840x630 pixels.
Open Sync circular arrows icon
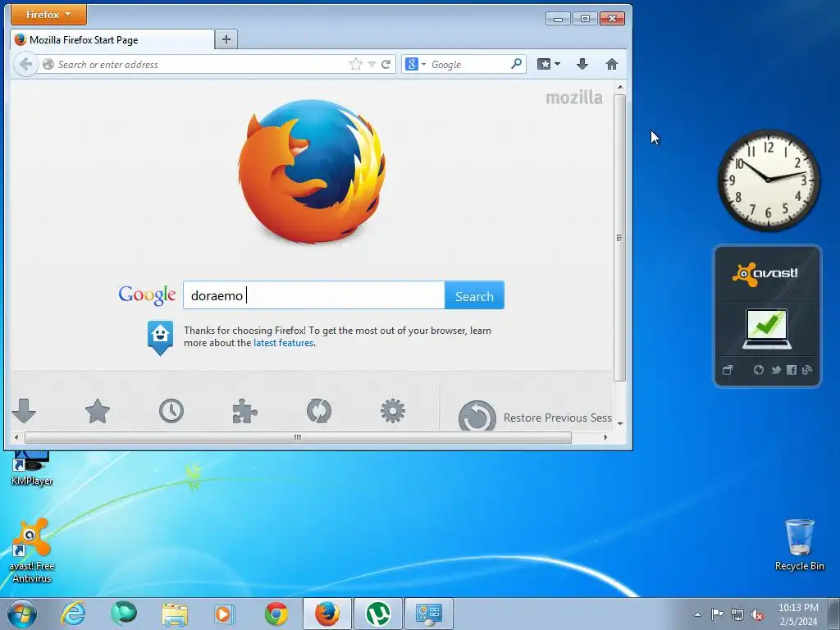point(319,412)
